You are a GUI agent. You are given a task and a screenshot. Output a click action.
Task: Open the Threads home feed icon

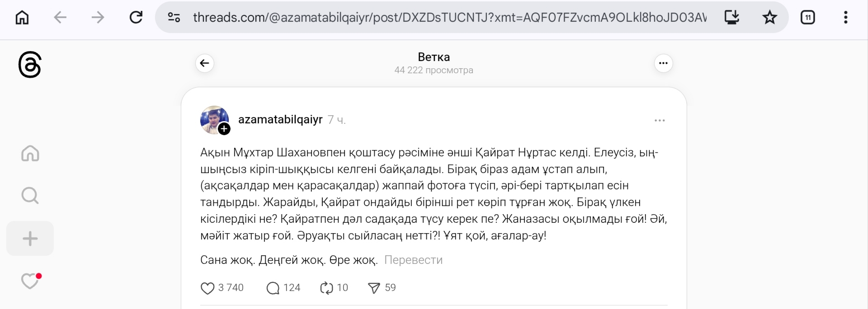click(30, 154)
